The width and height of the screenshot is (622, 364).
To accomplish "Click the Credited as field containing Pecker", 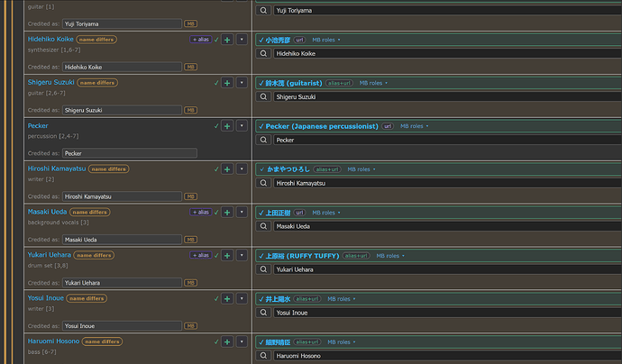I will coord(130,153).
